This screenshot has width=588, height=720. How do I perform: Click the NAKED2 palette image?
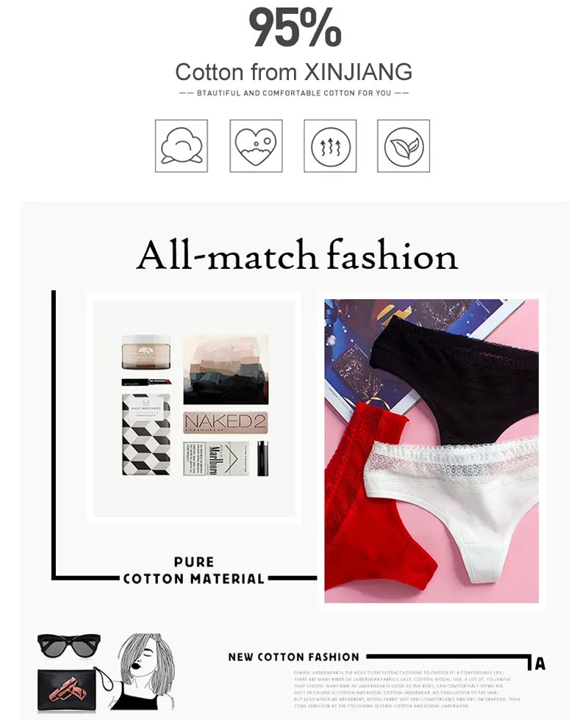pos(225,422)
